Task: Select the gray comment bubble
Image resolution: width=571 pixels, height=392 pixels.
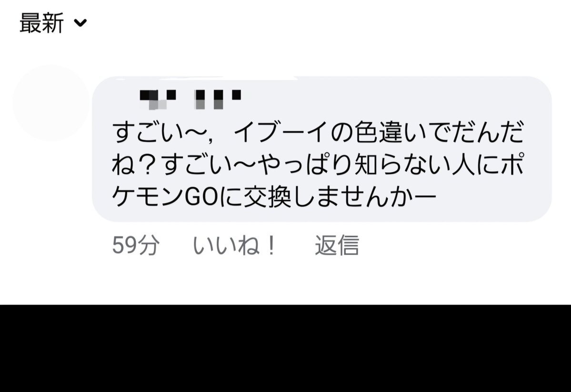Action: click(322, 149)
